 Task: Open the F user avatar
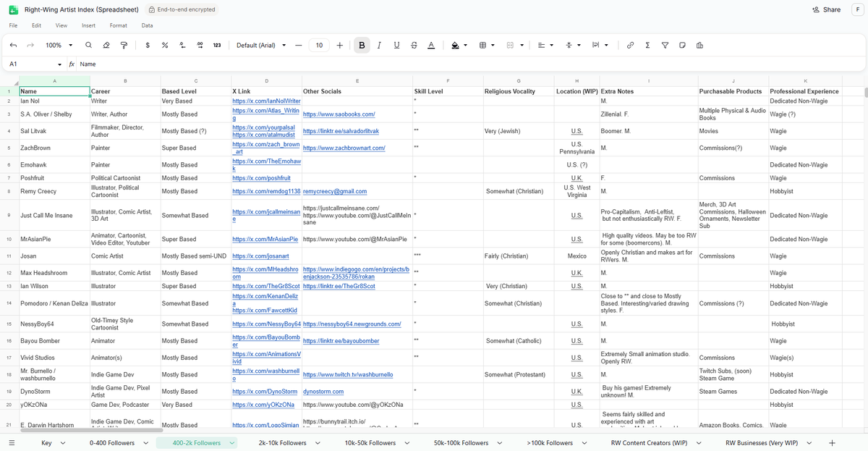(856, 9)
